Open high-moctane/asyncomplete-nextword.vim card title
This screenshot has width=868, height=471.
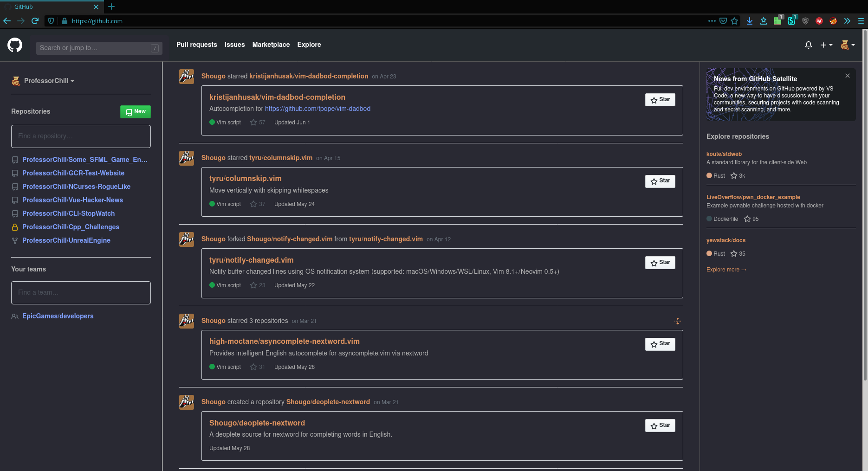(285, 342)
